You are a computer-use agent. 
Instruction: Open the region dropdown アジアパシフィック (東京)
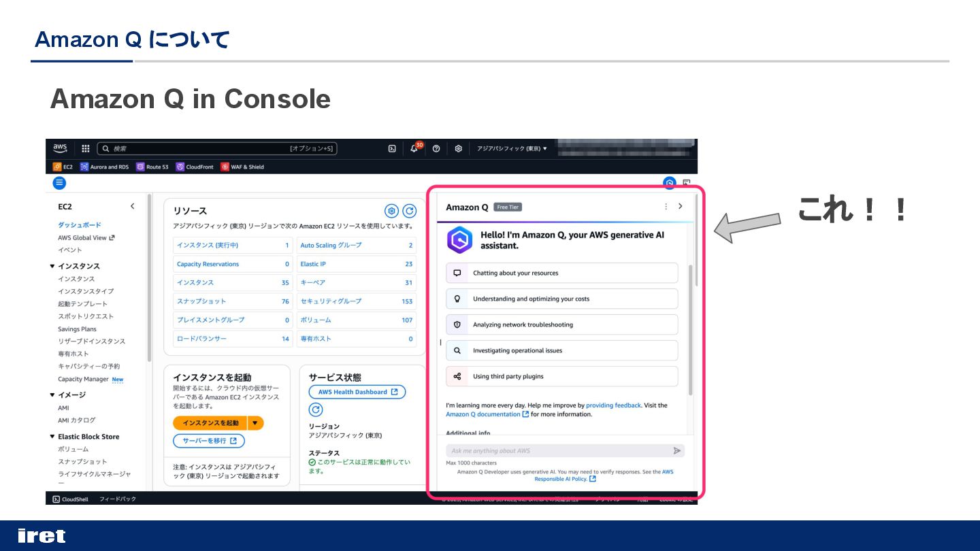tap(512, 148)
